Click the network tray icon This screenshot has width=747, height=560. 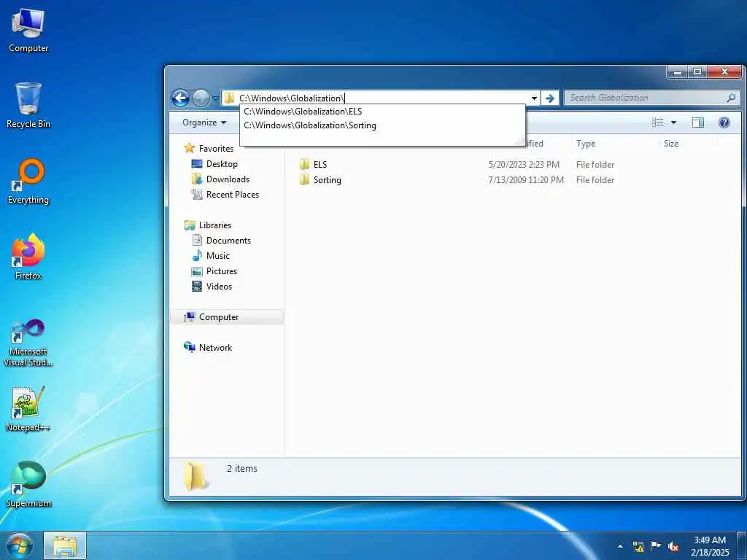pyautogui.click(x=638, y=546)
